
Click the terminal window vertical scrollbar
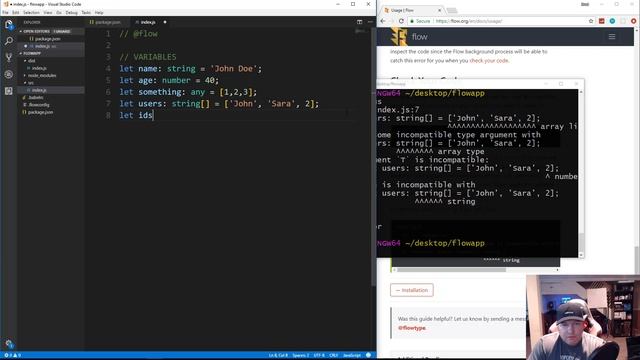[581, 173]
